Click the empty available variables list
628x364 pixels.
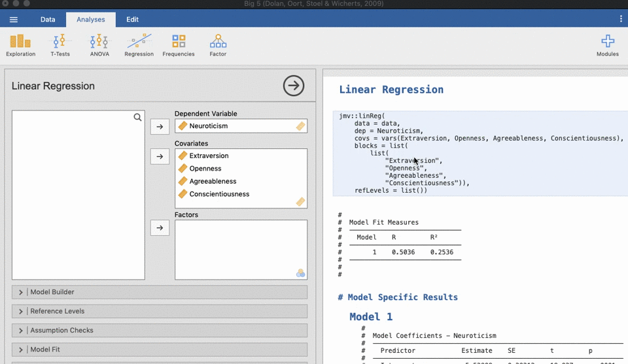[x=78, y=195]
